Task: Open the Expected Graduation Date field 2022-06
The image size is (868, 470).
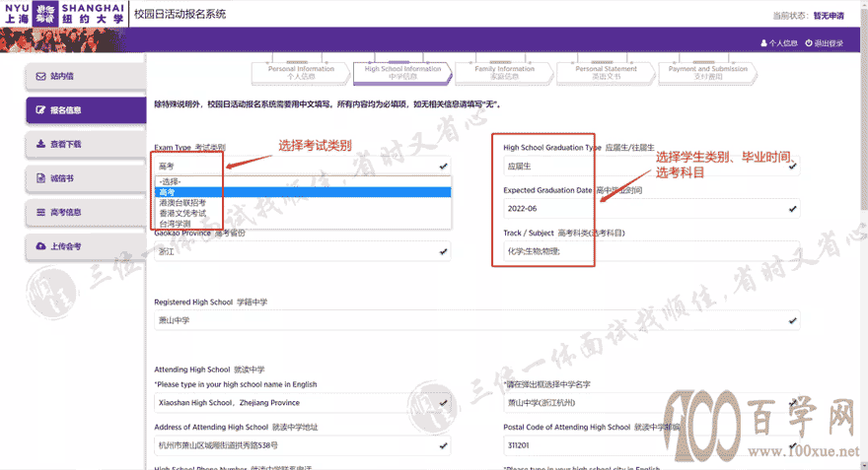Action: [x=652, y=209]
